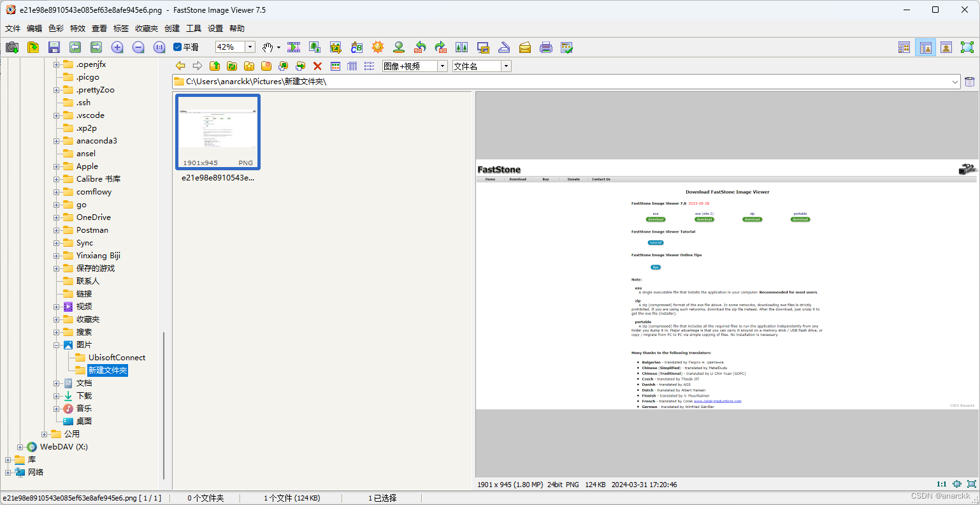This screenshot has width=980, height=505.
Task: Select the 下载 folder in tree
Action: (x=84, y=396)
